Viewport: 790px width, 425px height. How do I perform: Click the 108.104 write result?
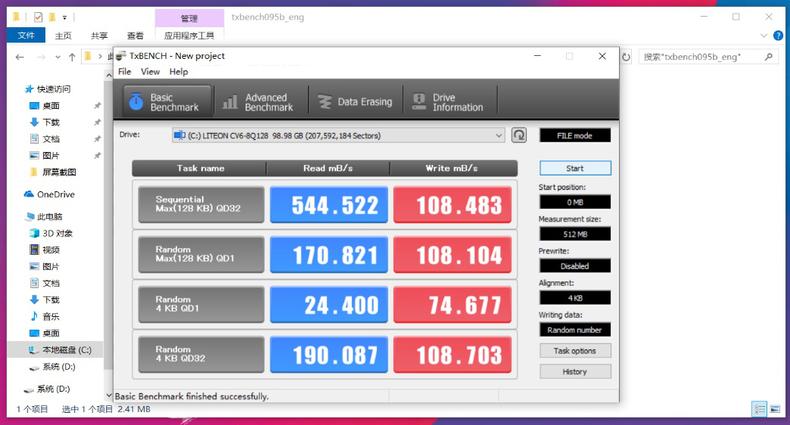pos(452,254)
